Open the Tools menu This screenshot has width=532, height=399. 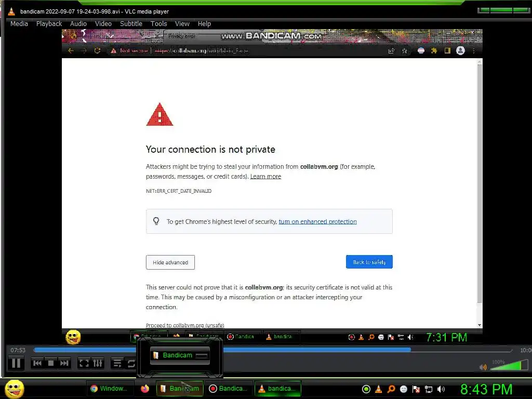[158, 24]
